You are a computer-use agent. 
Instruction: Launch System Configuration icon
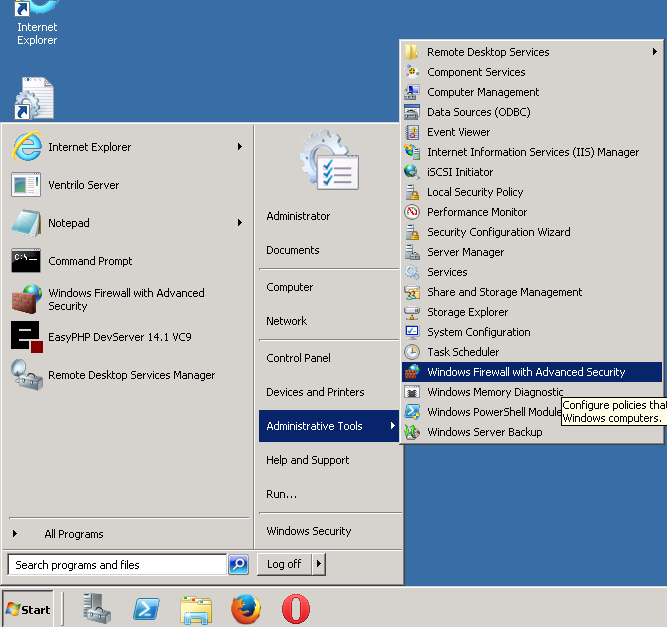[x=412, y=332]
